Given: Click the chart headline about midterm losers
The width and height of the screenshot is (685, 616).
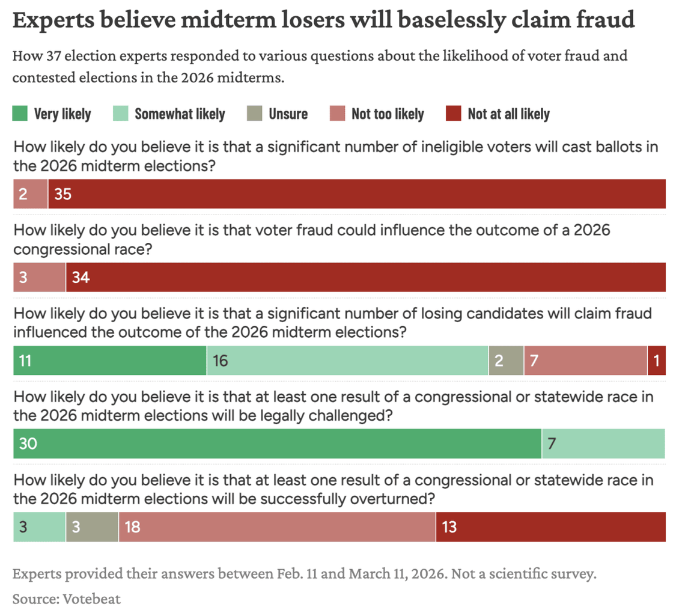Looking at the screenshot, I should tap(324, 20).
